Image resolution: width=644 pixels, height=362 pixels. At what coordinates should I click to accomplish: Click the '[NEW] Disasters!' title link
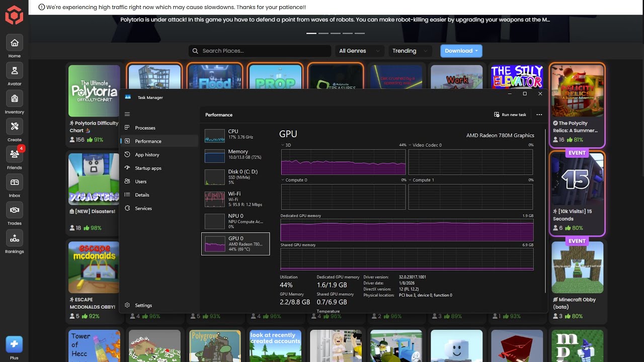92,212
